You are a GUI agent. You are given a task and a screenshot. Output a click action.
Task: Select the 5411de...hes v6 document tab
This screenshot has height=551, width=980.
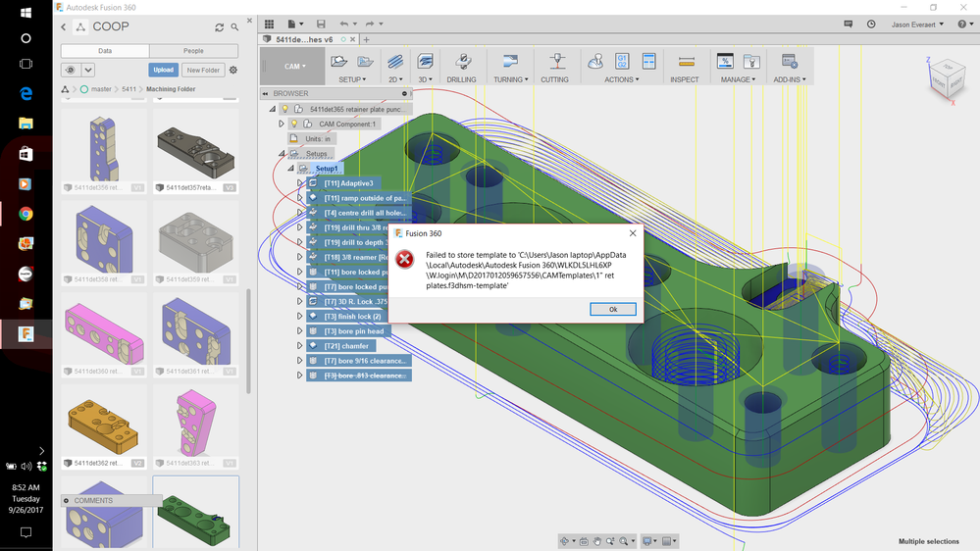(x=304, y=39)
